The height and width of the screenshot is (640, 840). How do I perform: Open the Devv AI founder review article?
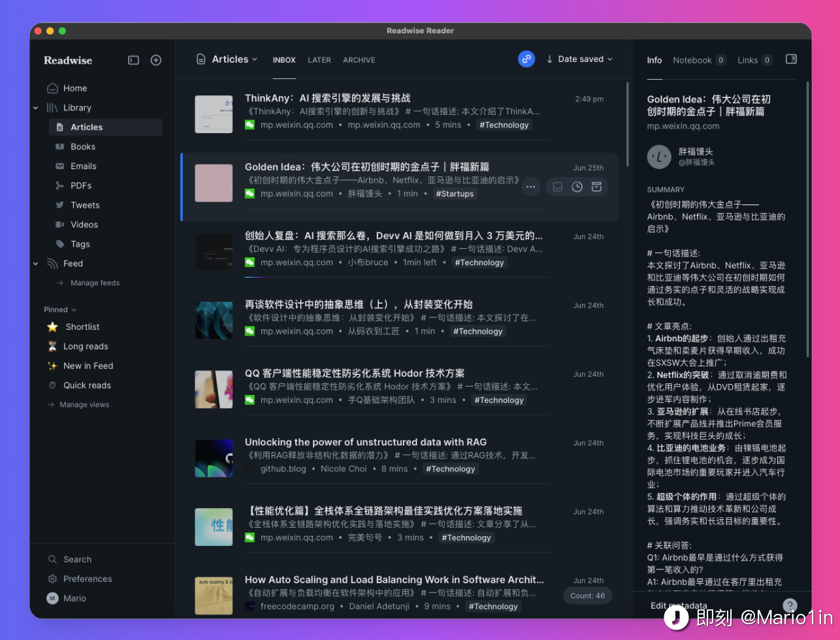tap(393, 236)
